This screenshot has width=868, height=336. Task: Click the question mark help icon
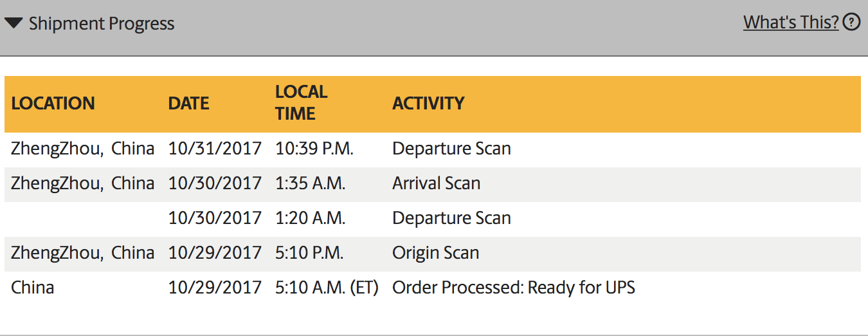click(851, 23)
